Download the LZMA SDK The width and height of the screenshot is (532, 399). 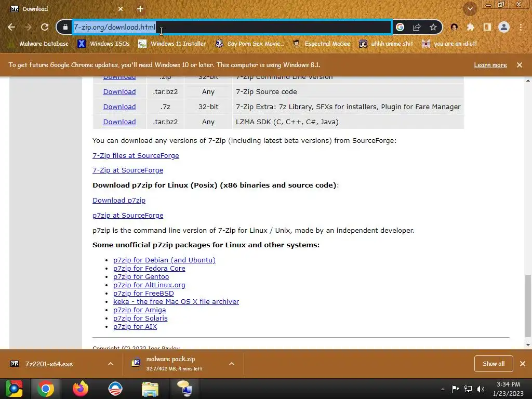pos(119,122)
